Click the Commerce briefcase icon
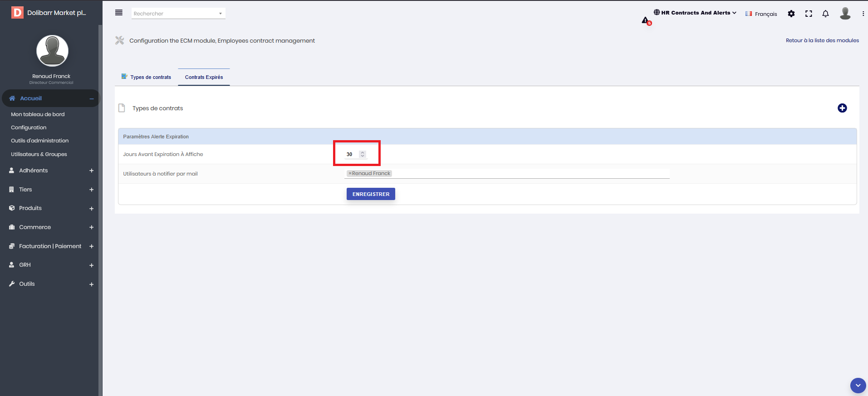This screenshot has height=396, width=868. point(12,227)
